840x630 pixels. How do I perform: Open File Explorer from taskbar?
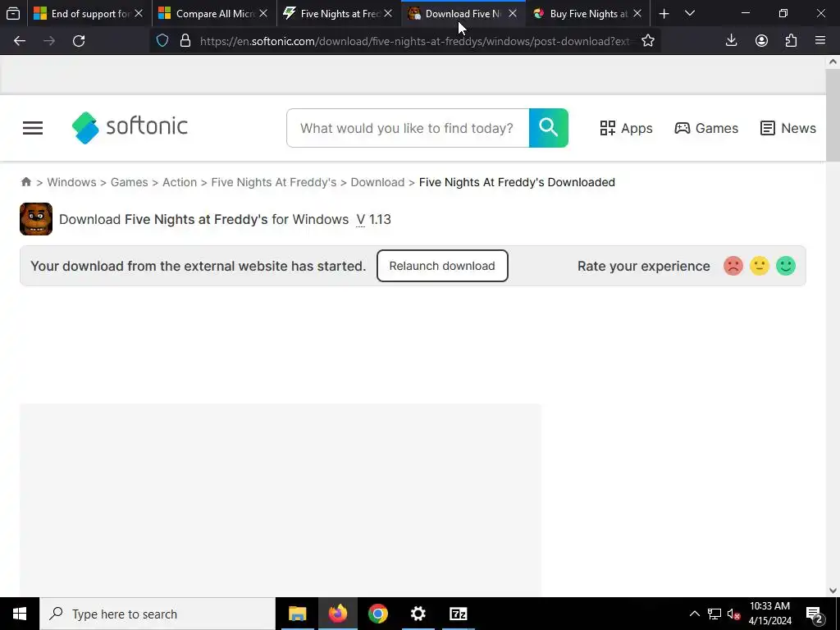tap(297, 614)
